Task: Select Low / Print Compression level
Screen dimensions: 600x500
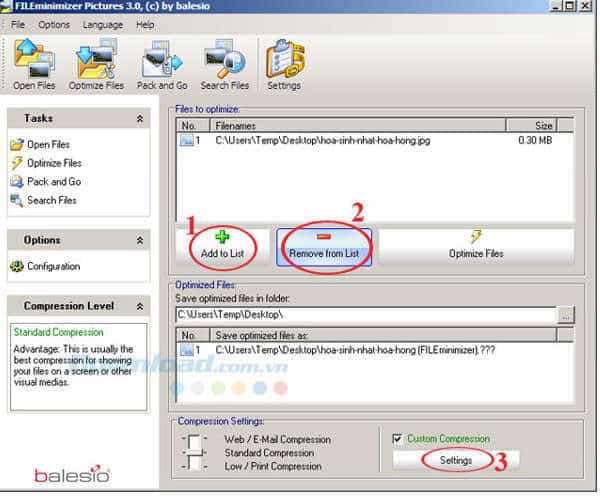Action: (273, 467)
